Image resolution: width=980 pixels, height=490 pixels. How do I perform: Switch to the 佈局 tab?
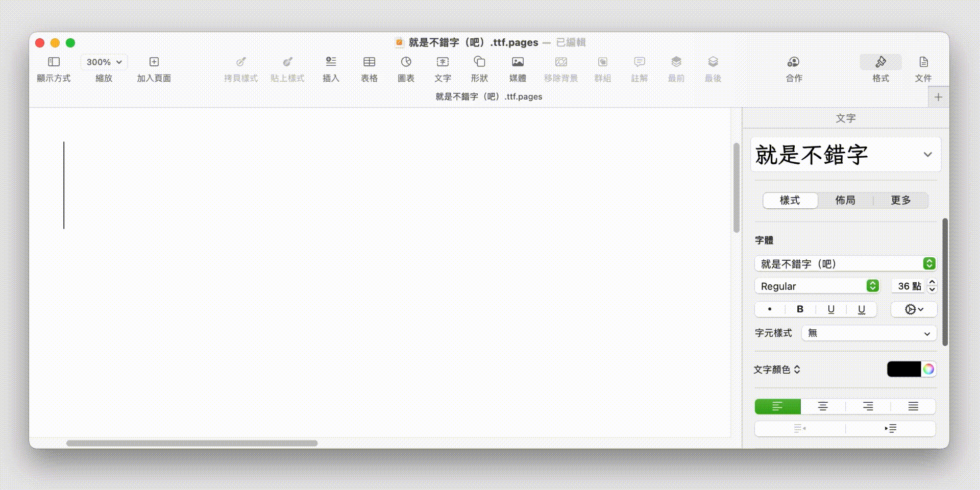tap(845, 200)
